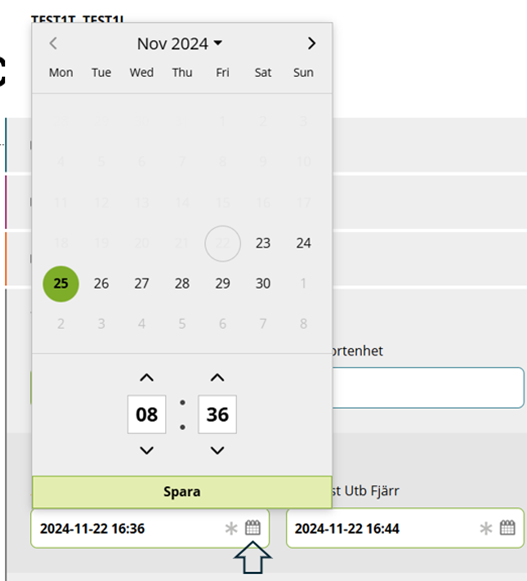Viewport: 527px width, 581px height.
Task: Increase the minutes with up arrow
Action: pos(217,378)
